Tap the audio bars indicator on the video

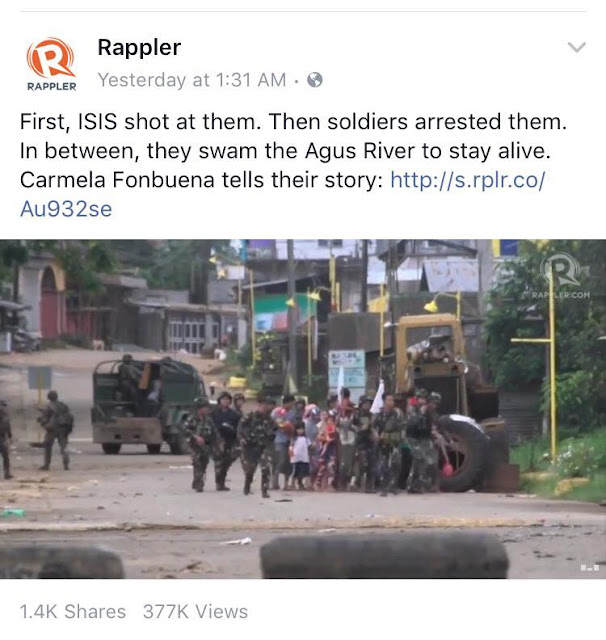(x=590, y=567)
